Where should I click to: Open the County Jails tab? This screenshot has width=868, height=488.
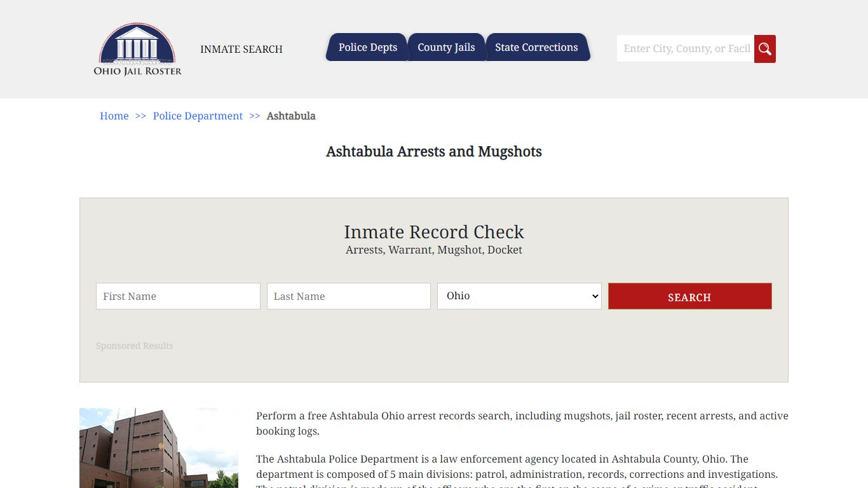pos(446,48)
